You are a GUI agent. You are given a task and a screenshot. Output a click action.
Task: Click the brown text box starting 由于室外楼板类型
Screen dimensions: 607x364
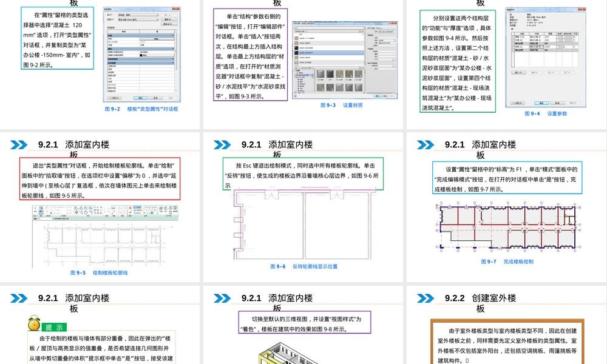pyautogui.click(x=507, y=342)
